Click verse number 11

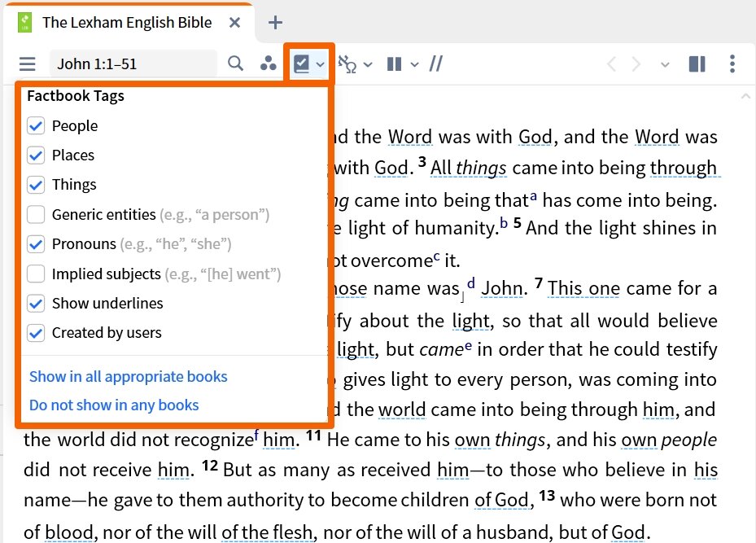(313, 436)
